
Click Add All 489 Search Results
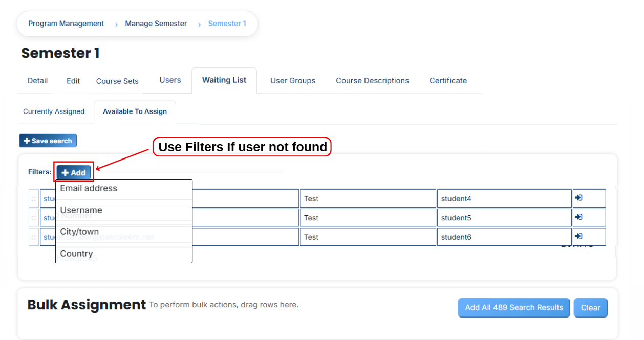tap(514, 308)
